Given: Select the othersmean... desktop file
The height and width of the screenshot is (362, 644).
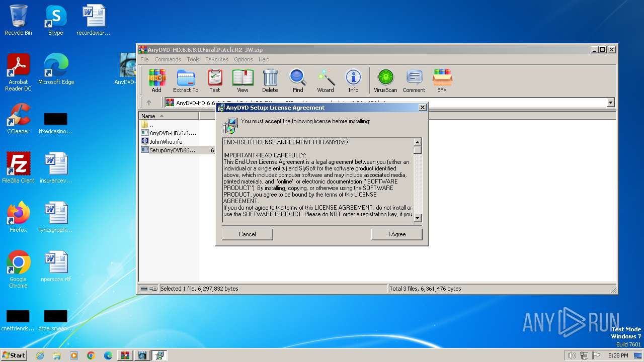Looking at the screenshot, I should (56, 321).
